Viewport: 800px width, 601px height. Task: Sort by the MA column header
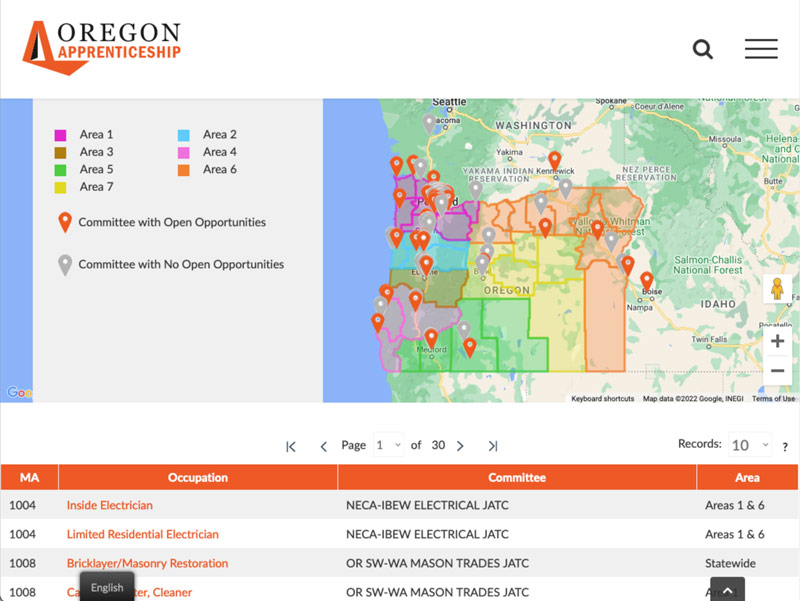tap(30, 478)
